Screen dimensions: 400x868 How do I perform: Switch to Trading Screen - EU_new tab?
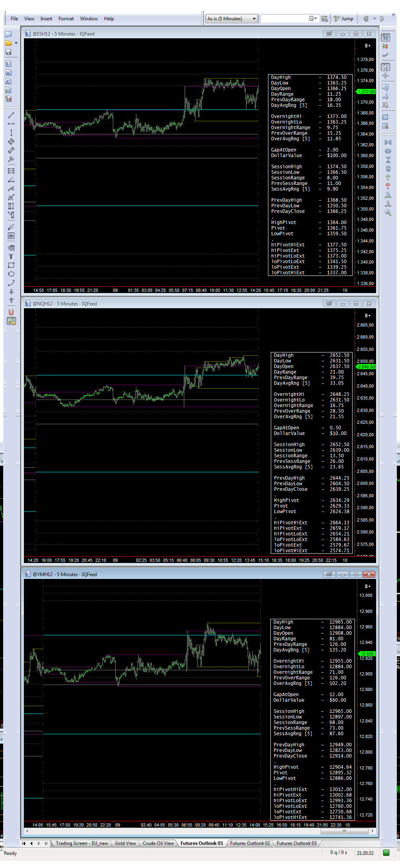[82, 843]
